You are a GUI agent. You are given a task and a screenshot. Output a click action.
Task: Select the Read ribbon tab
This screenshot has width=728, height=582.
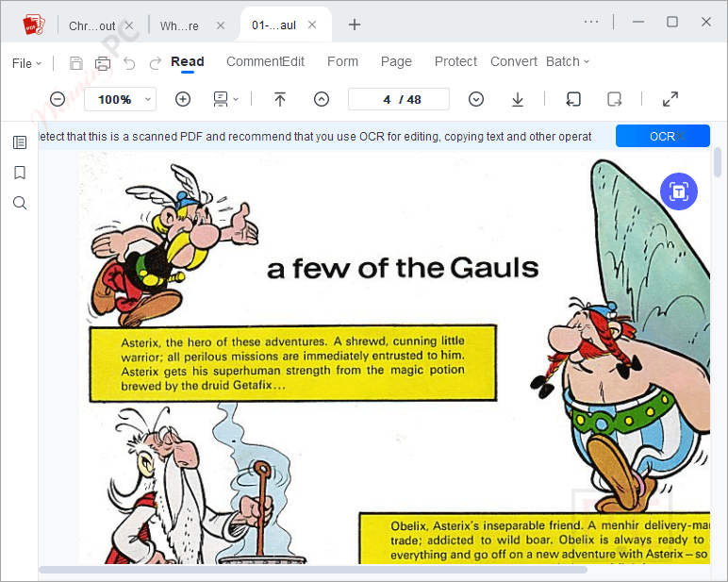click(187, 61)
